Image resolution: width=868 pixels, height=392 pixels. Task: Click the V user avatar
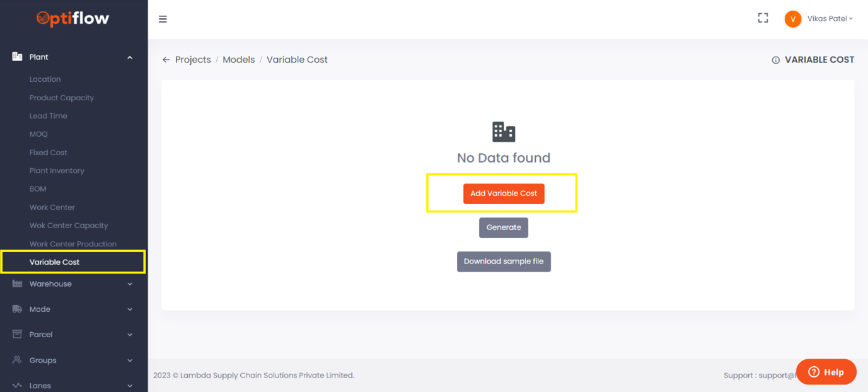coord(792,19)
